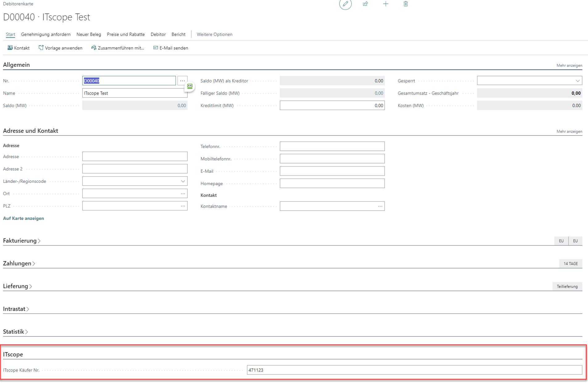Click E-Mail senden action

[x=171, y=48]
